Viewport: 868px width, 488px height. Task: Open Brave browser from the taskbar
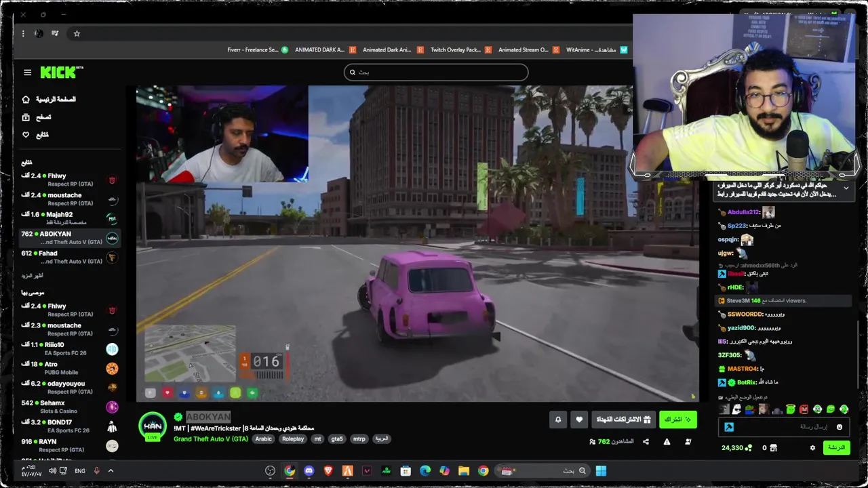(x=328, y=470)
